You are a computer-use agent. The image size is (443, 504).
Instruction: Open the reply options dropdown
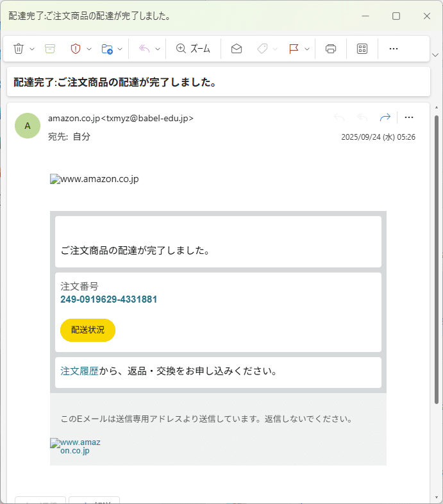pyautogui.click(x=158, y=49)
